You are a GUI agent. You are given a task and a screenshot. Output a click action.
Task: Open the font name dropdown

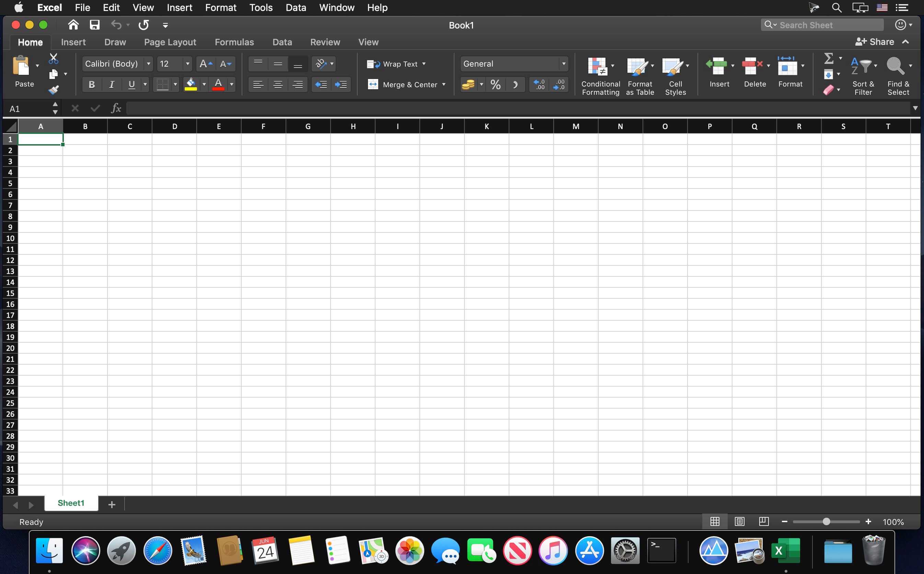point(147,64)
